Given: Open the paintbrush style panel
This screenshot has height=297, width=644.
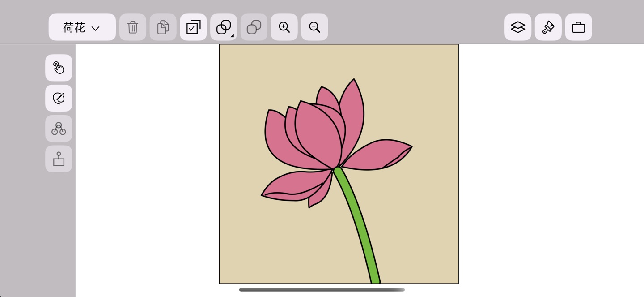Looking at the screenshot, I should click(548, 27).
